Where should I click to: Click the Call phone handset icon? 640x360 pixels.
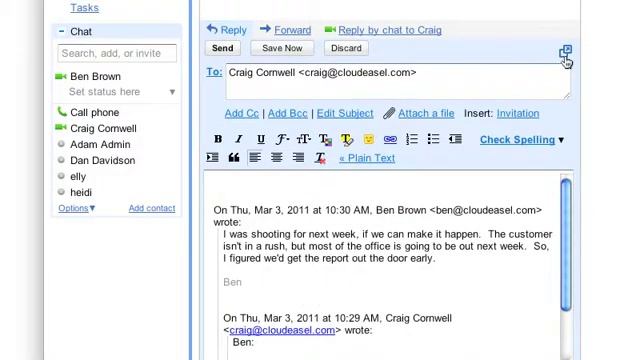[62, 111]
